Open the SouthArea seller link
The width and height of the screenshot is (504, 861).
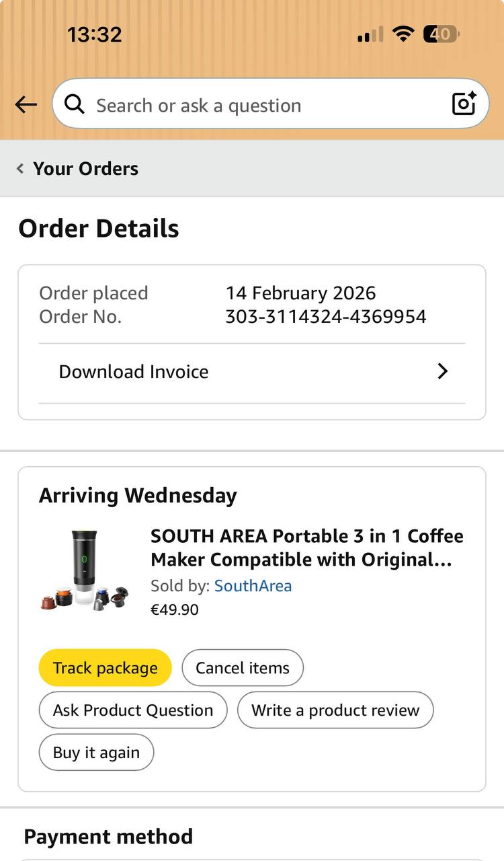[x=253, y=586]
